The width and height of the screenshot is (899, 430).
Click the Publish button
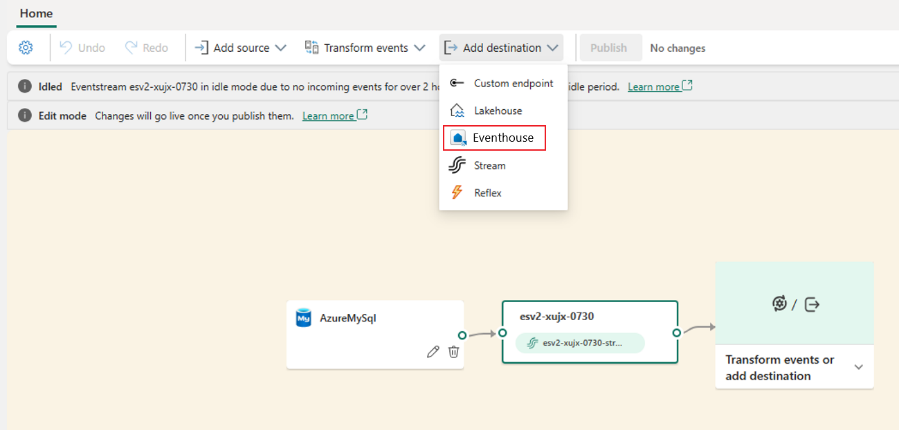[x=611, y=48]
